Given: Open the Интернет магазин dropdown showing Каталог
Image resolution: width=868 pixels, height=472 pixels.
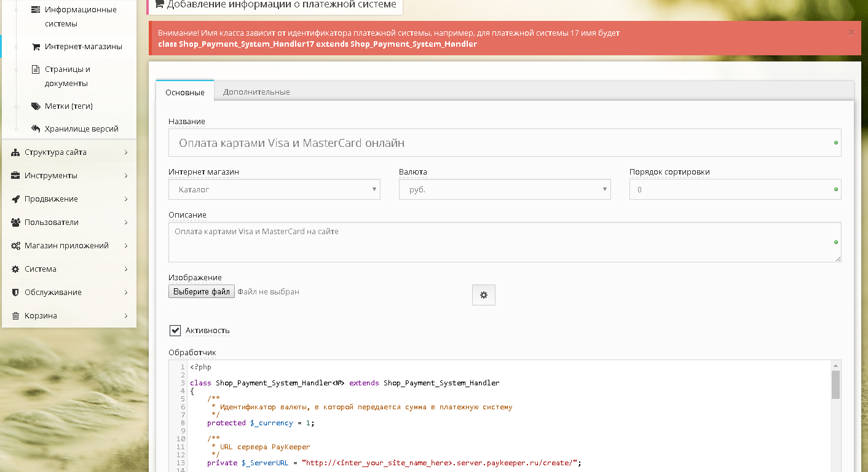Looking at the screenshot, I should (x=274, y=190).
